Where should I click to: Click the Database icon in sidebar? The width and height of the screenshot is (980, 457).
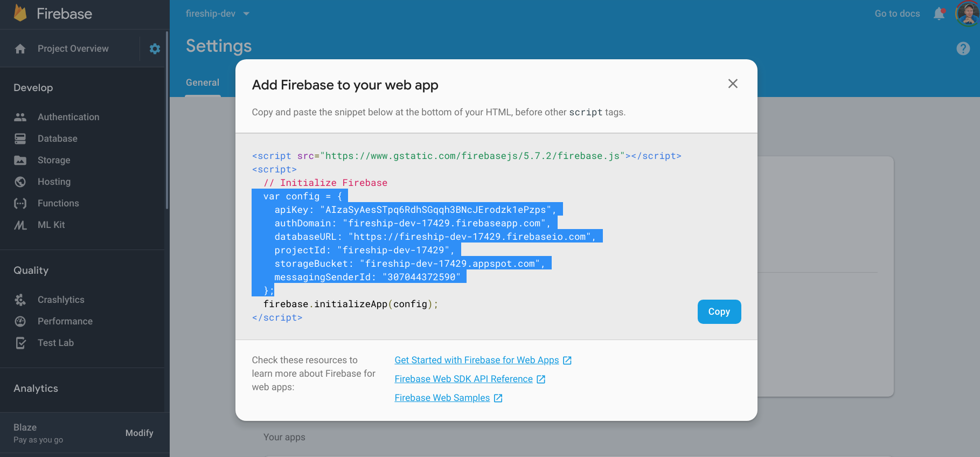click(x=20, y=139)
